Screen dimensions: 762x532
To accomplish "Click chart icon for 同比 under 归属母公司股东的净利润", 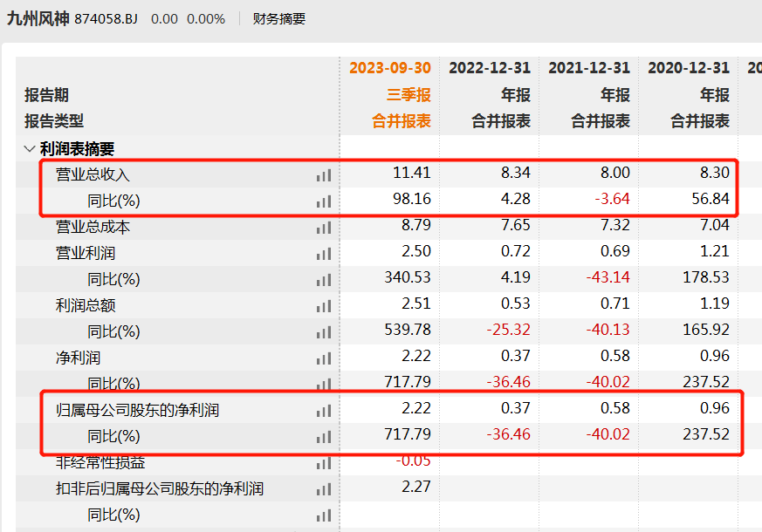I will pyautogui.click(x=324, y=437).
